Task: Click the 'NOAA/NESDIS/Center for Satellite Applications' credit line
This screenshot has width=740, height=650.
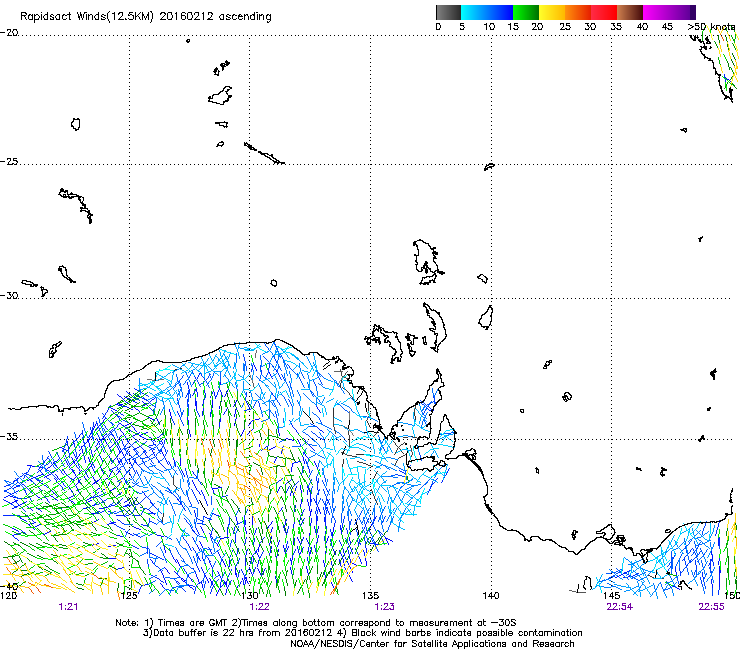Action: [432, 644]
